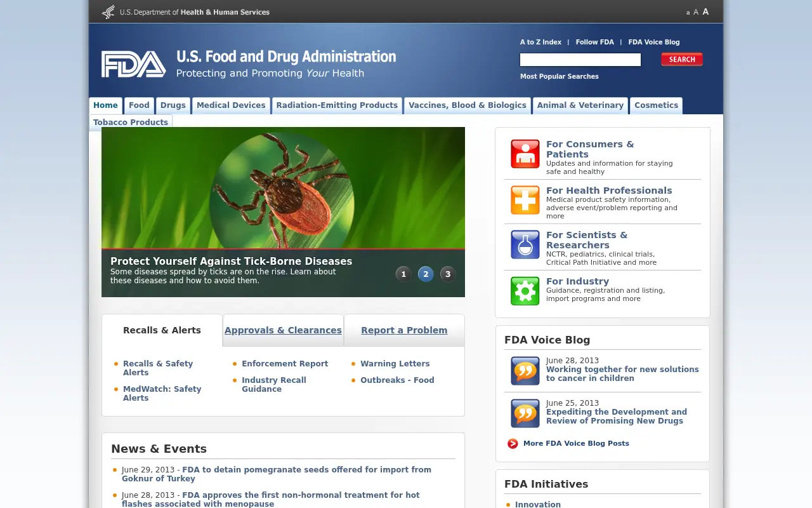Screen dimensions: 812x508
Task: Read 'Expediting the Development and Review' blog post
Action: point(617,417)
